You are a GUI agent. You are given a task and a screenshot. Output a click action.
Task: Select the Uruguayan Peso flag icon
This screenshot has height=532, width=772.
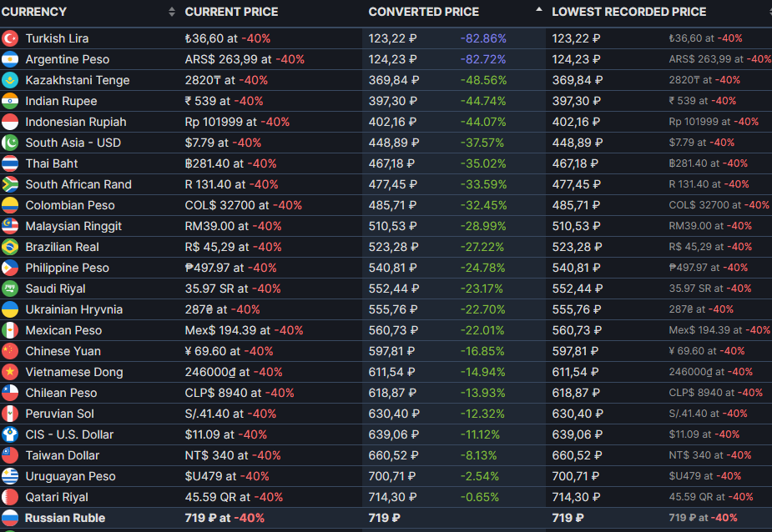coord(10,476)
